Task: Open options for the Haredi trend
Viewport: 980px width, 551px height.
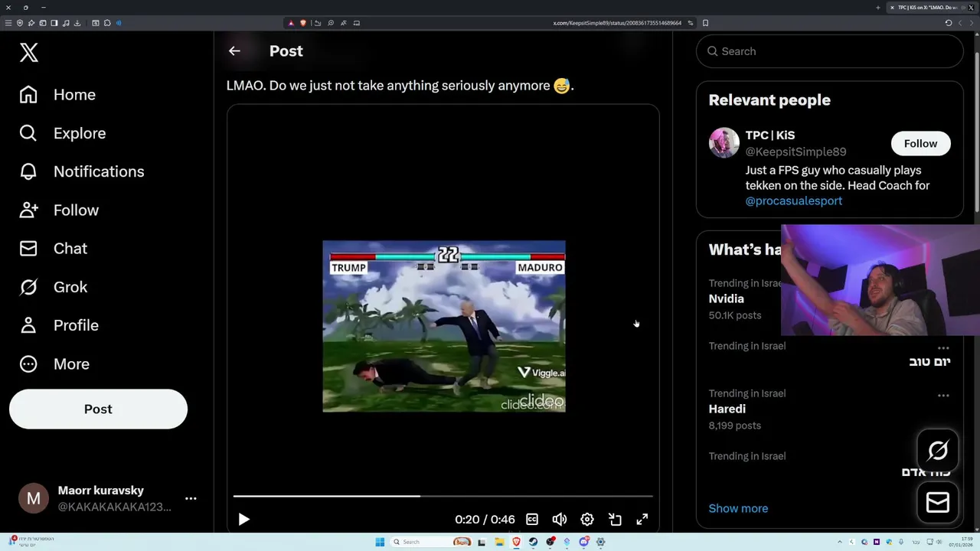Action: [943, 396]
